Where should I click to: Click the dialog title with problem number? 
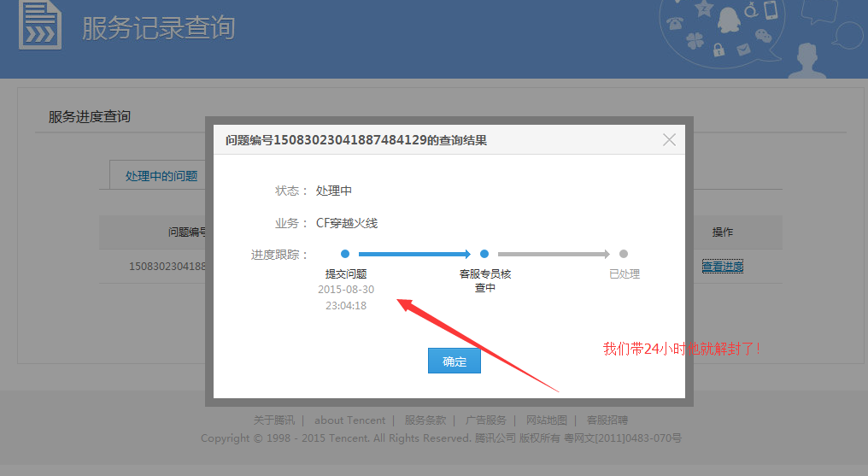[x=356, y=141]
